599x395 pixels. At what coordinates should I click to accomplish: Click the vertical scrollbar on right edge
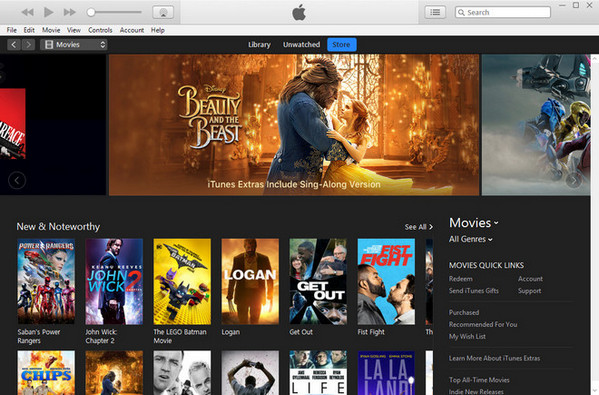tap(595, 224)
